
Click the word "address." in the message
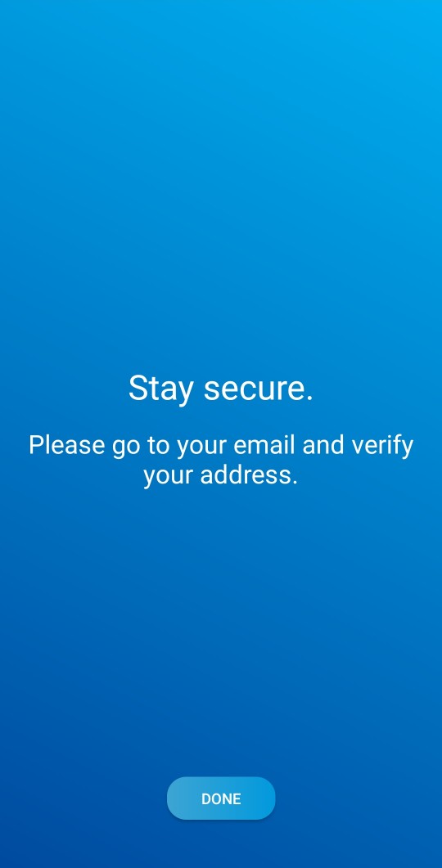[x=250, y=475]
